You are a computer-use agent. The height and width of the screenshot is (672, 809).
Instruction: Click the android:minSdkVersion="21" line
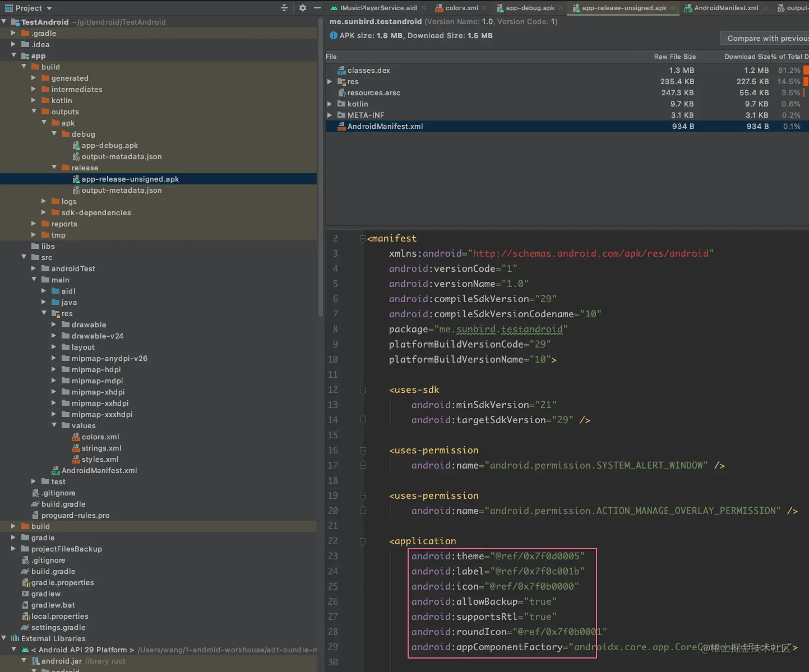pyautogui.click(x=484, y=405)
